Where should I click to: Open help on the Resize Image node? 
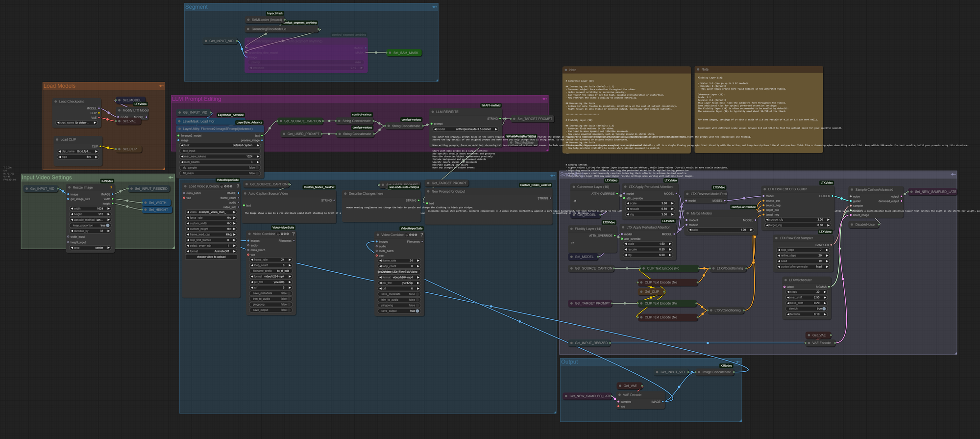(111, 187)
